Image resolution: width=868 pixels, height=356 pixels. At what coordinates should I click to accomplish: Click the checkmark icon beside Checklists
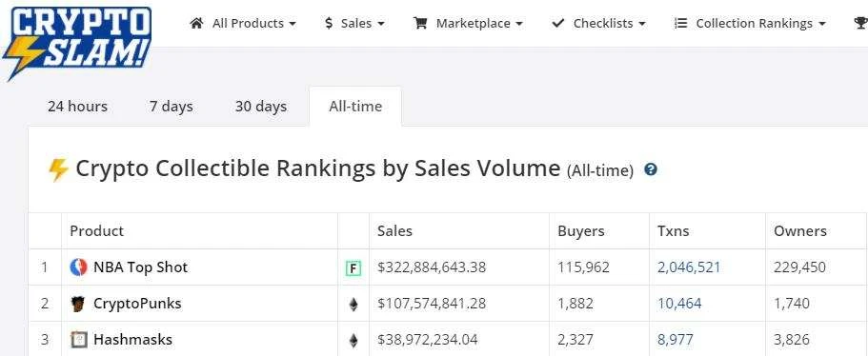point(558,23)
